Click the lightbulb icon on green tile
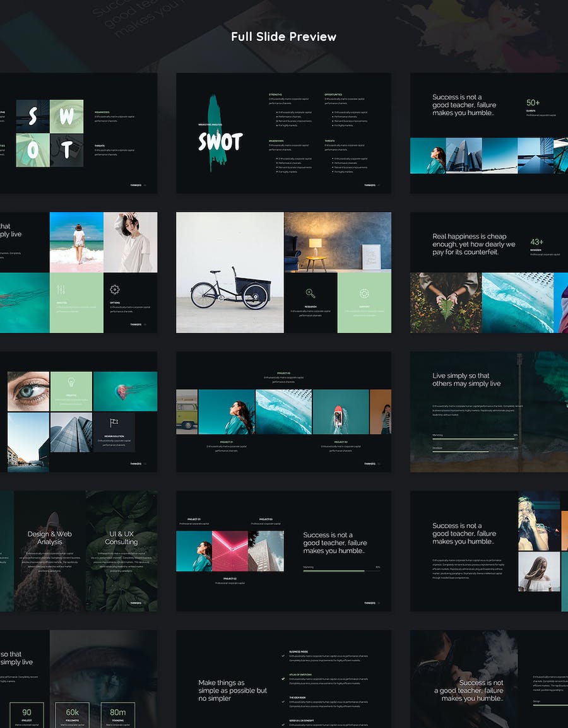This screenshot has width=568, height=728. point(71,382)
